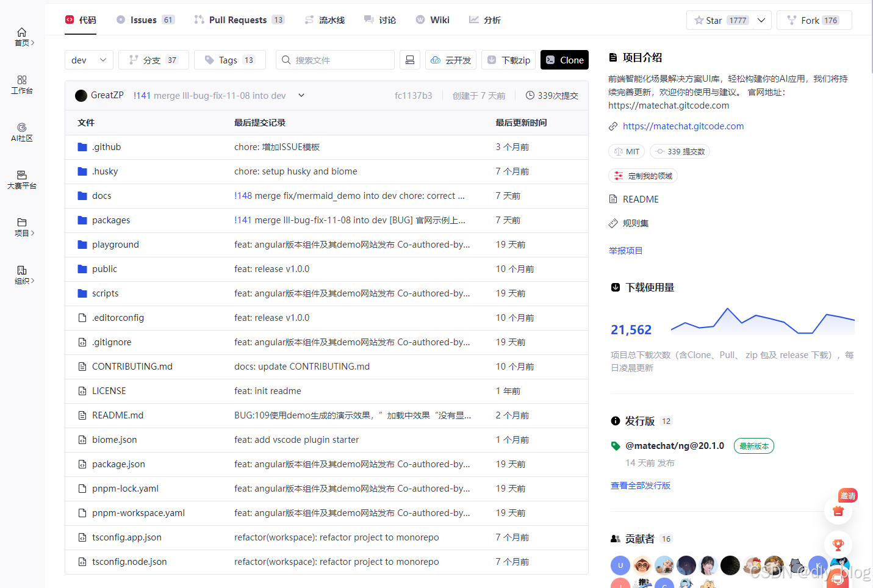Click the 云开发 cloud dev button
This screenshot has height=588, width=873.
[451, 60]
